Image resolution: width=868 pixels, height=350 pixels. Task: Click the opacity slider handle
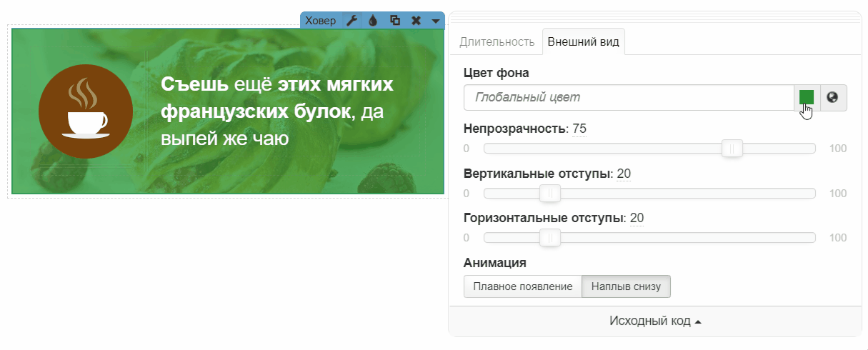coord(732,149)
